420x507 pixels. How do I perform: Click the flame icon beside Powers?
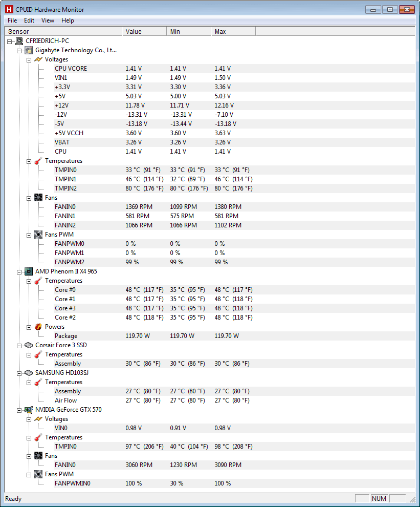38,327
